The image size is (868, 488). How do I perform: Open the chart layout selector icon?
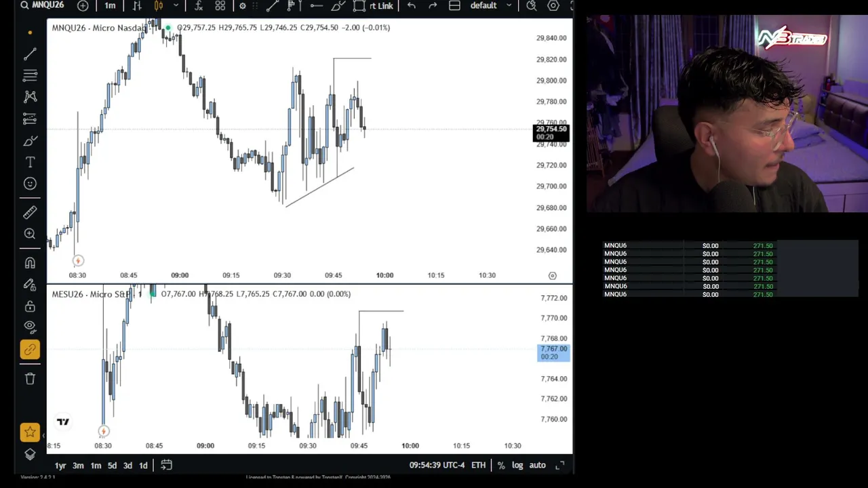[x=455, y=5]
